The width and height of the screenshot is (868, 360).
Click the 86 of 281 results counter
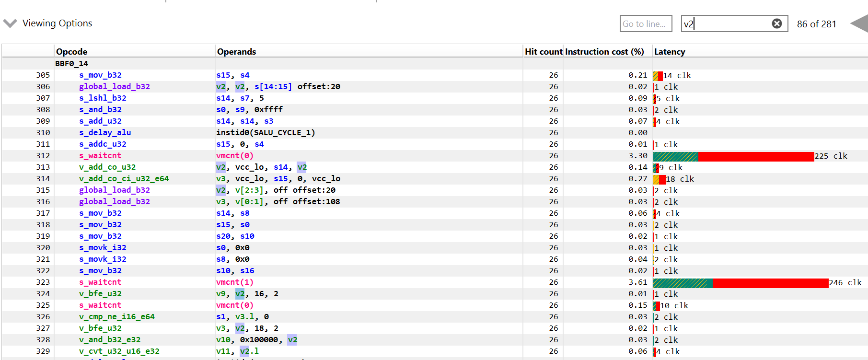(816, 24)
